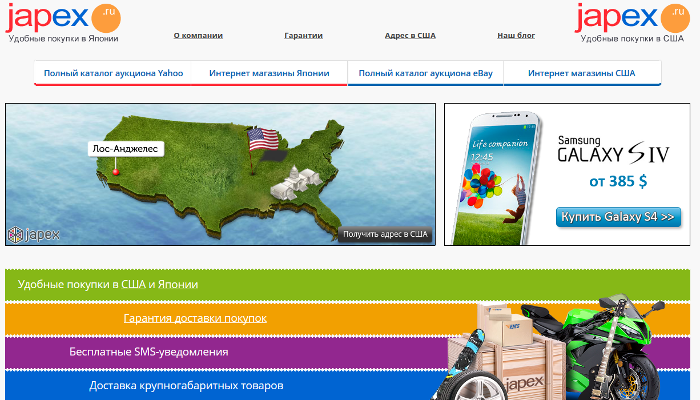Image resolution: width=700 pixels, height=400 pixels.
Task: Open the О компании link
Action: [198, 35]
